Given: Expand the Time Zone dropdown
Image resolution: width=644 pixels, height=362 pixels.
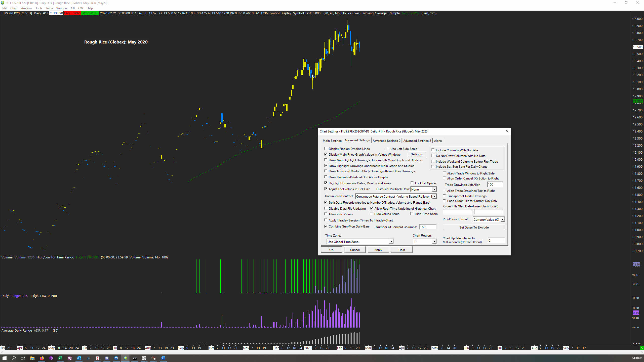Looking at the screenshot, I should 391,242.
